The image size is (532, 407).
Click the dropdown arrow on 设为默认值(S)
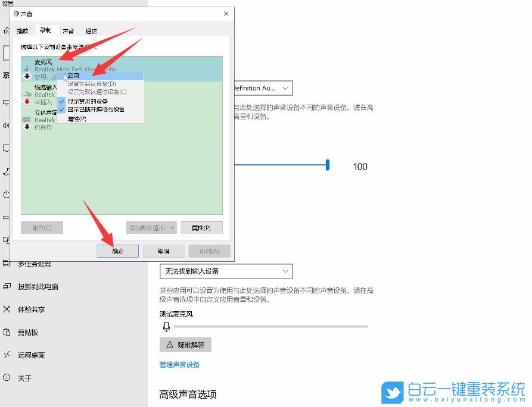coord(173,227)
